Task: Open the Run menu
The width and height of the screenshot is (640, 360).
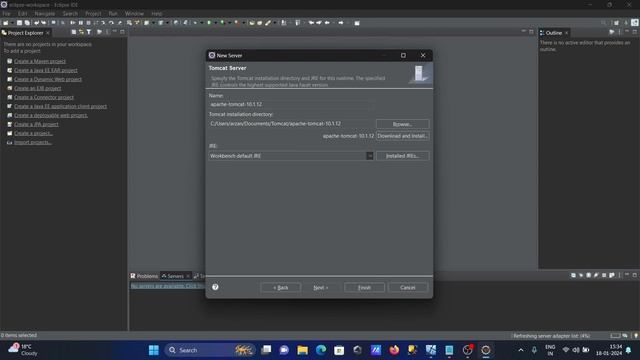Action: click(x=113, y=13)
